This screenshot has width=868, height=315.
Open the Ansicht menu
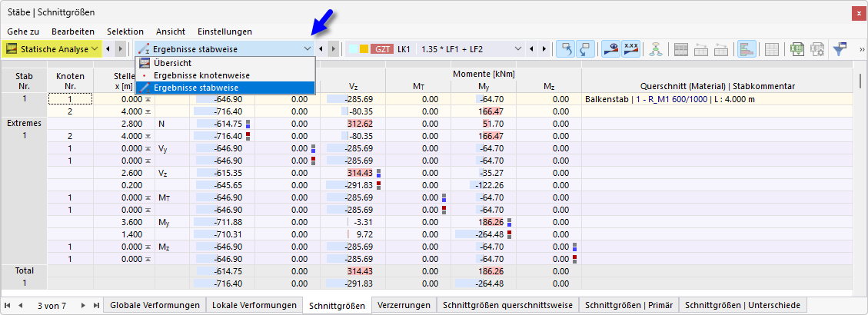171,31
